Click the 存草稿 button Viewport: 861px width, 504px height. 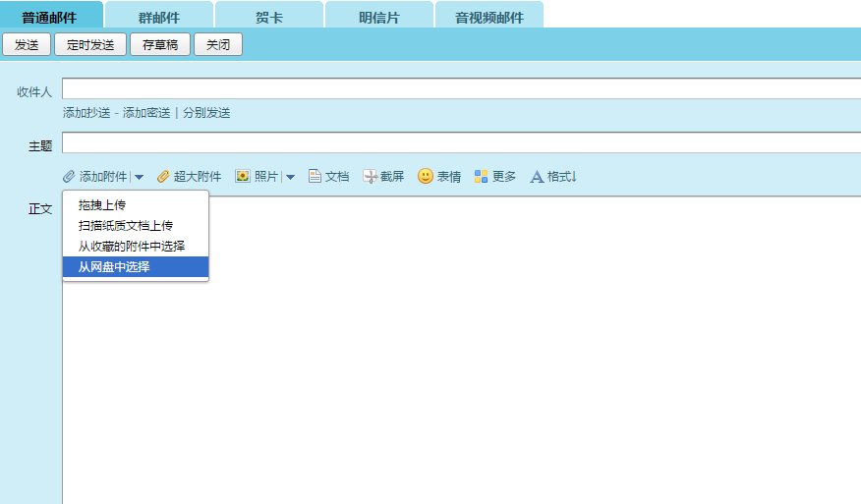(x=160, y=44)
